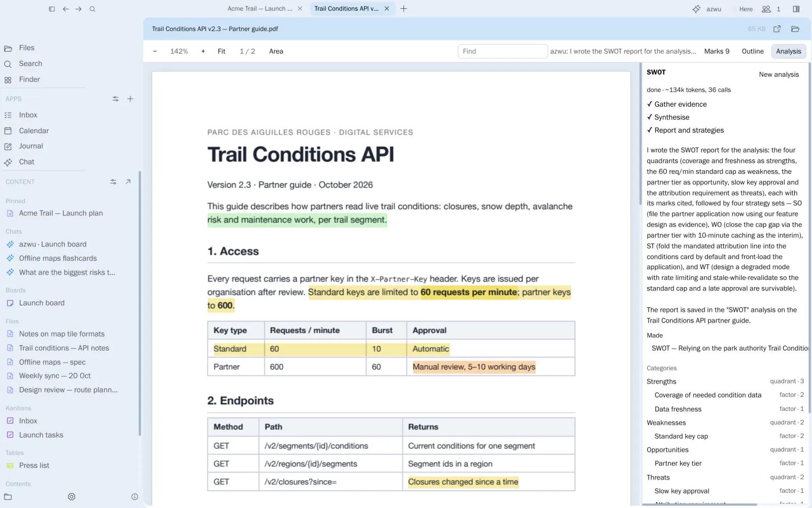The image size is (812, 508).
Task: Go forward with the right arrow
Action: tap(79, 9)
